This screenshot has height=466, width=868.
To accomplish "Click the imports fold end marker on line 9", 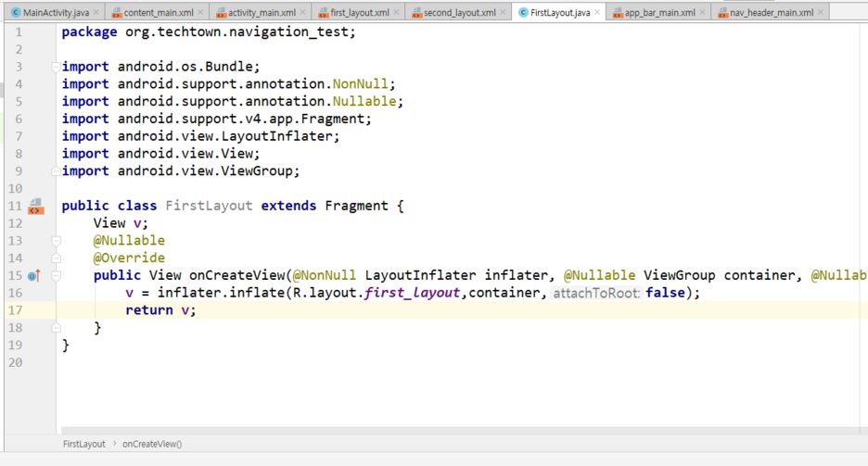I will pos(56,171).
